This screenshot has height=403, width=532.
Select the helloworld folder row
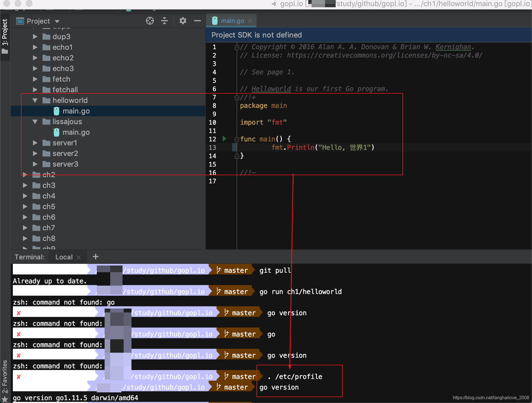coord(108,100)
